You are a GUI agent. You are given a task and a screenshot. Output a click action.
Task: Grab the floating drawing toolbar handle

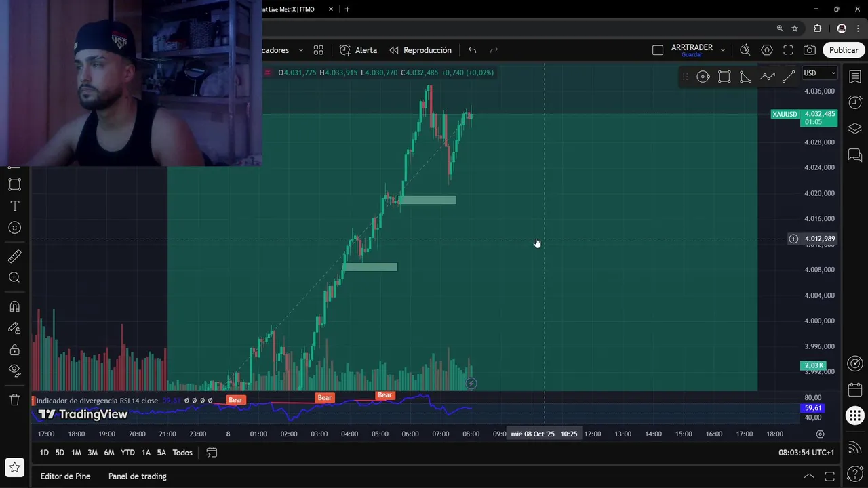[x=685, y=77]
